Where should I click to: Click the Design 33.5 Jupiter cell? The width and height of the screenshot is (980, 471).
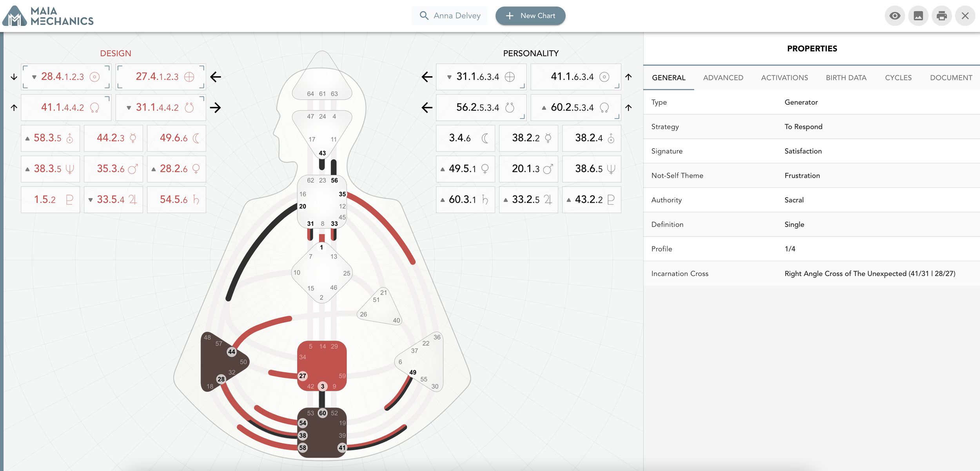(x=114, y=200)
